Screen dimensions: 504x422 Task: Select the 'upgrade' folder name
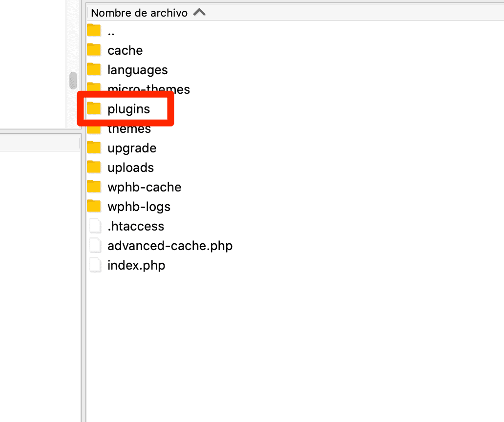tap(132, 148)
